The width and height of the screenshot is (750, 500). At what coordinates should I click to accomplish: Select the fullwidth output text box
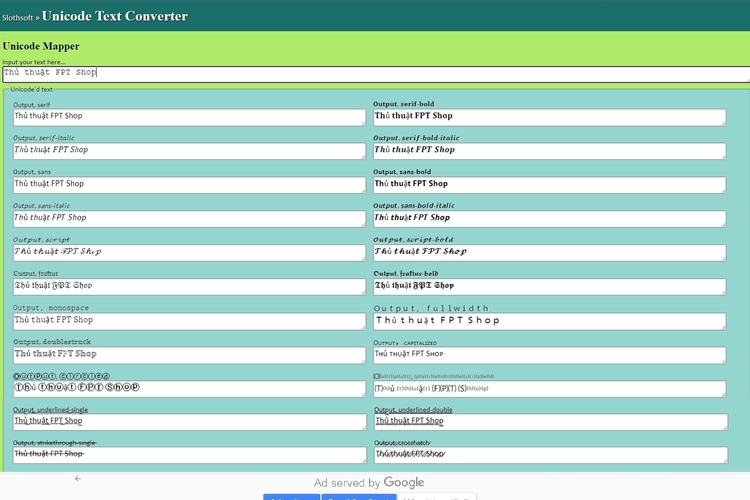pyautogui.click(x=550, y=322)
